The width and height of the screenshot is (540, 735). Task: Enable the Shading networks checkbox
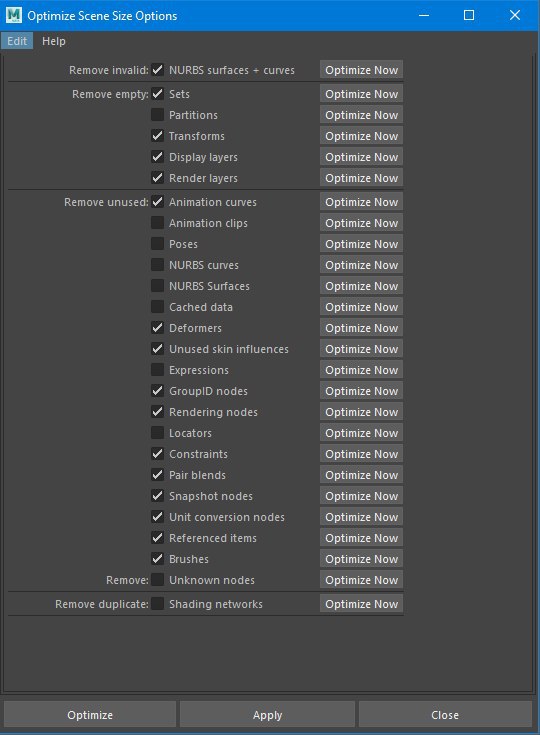[158, 604]
